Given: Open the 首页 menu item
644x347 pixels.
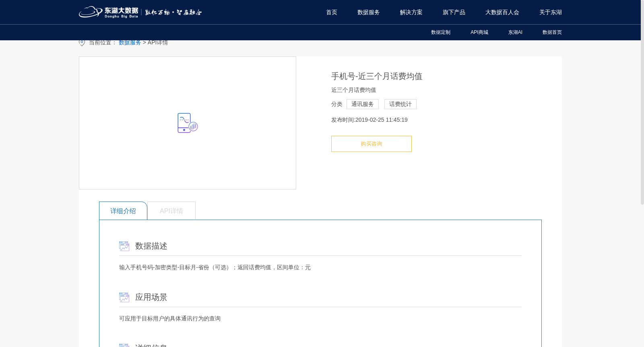Looking at the screenshot, I should [332, 12].
